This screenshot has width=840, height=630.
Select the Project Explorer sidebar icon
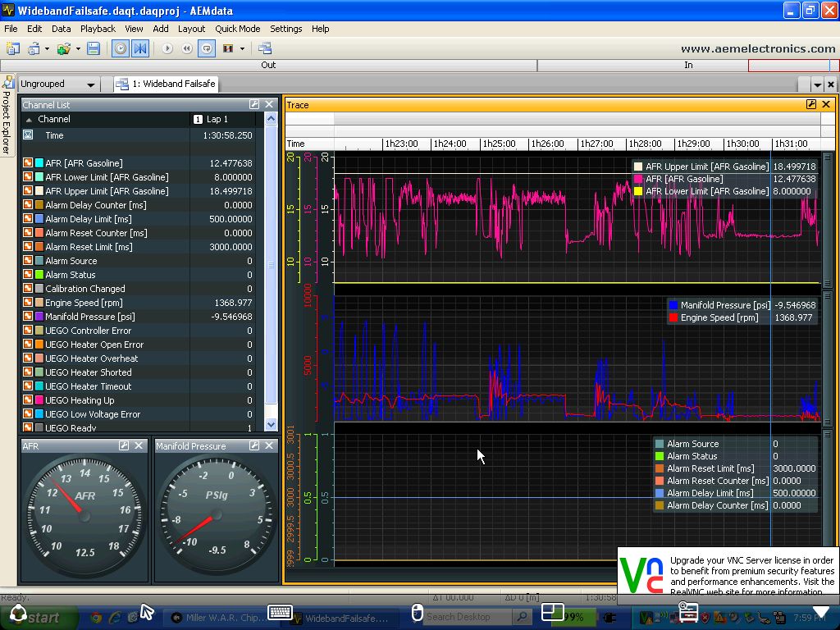8,82
